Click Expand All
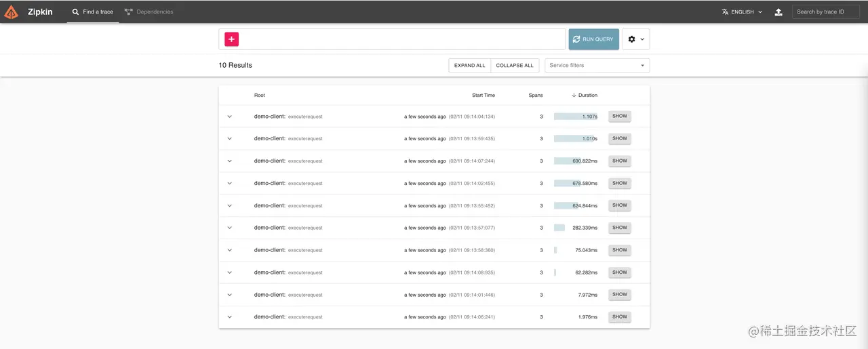This screenshot has width=868, height=349. click(469, 65)
